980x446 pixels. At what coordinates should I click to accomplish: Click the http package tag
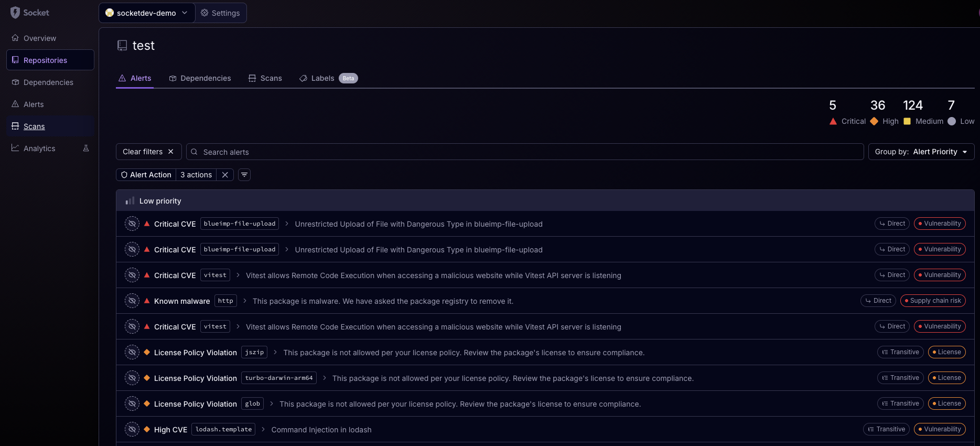pyautogui.click(x=225, y=301)
